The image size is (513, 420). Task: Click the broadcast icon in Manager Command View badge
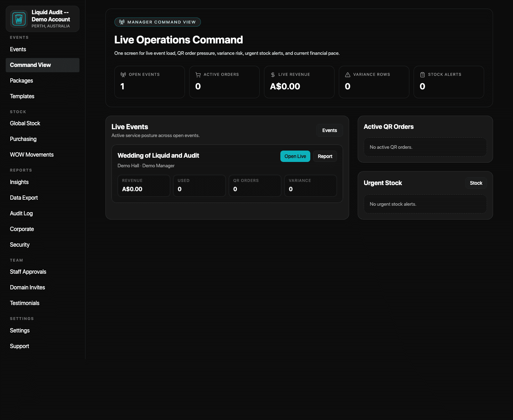click(x=122, y=22)
